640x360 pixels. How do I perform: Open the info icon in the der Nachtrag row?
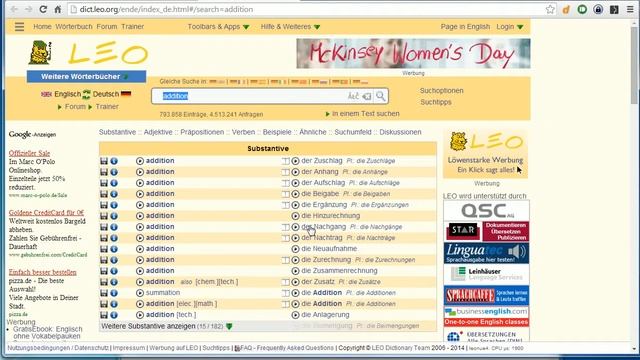(x=114, y=238)
